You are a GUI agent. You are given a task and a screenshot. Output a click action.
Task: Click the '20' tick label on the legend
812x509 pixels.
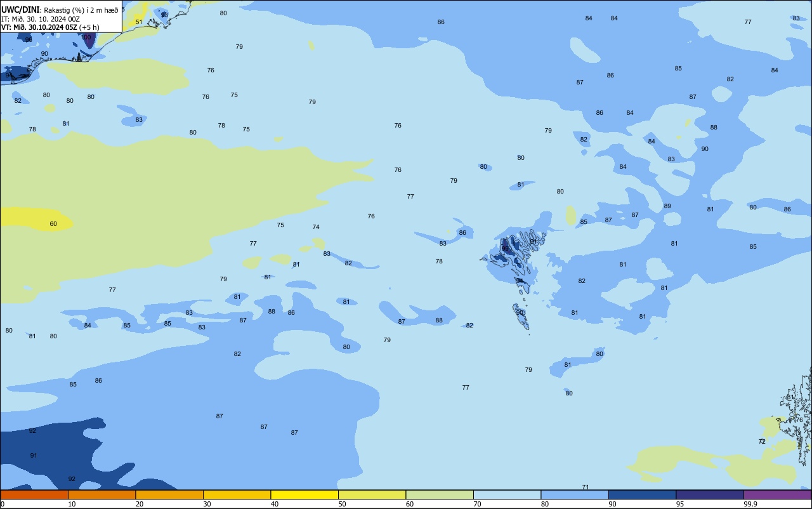[x=139, y=504]
